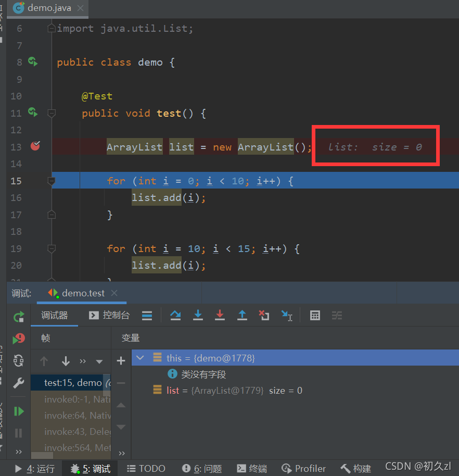Open the 4: 运行 tool window
This screenshot has width=459, height=476.
coord(34,469)
